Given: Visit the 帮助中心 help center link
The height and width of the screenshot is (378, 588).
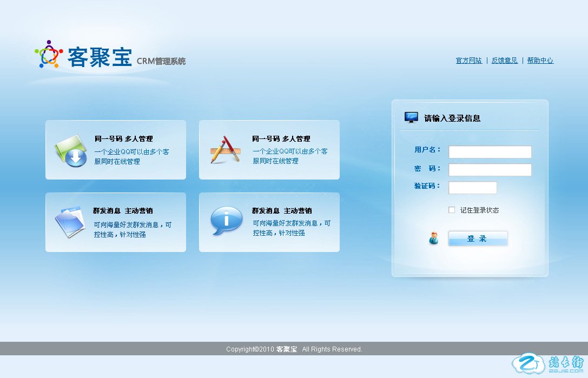Looking at the screenshot, I should [540, 61].
